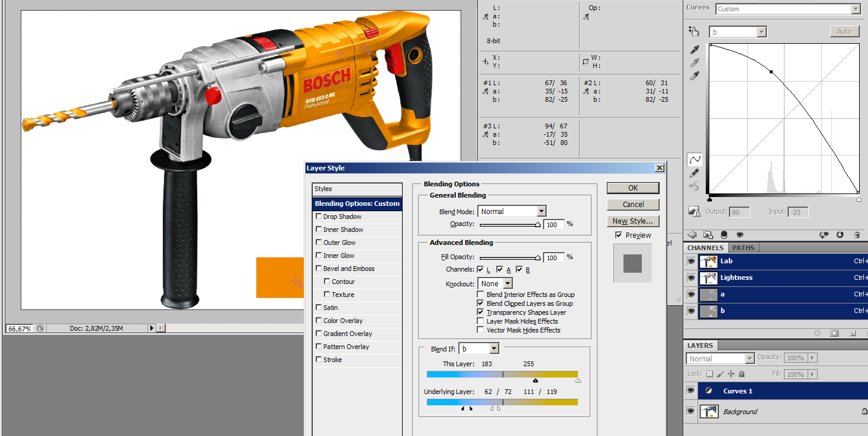Open the Curves preset dropdown showing Custom
The width and height of the screenshot is (868, 436).
point(788,9)
